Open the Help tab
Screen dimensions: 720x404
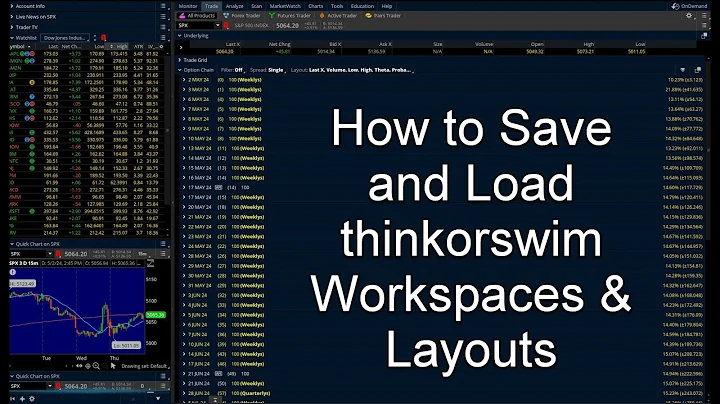387,6
